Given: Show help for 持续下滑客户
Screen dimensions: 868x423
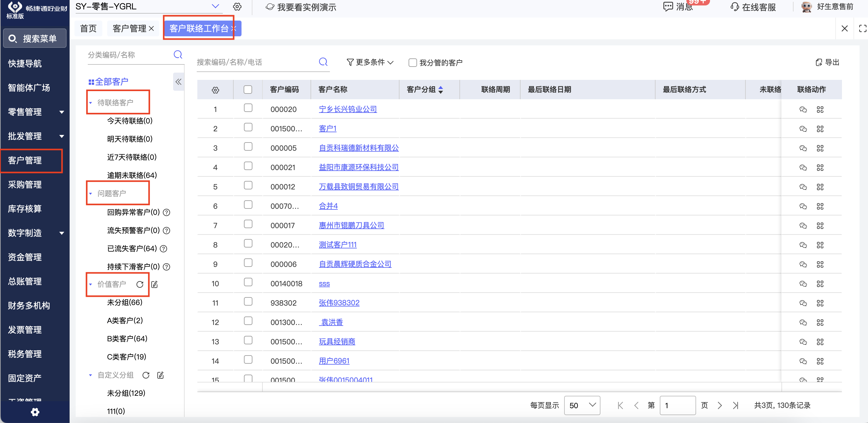Looking at the screenshot, I should (x=166, y=267).
